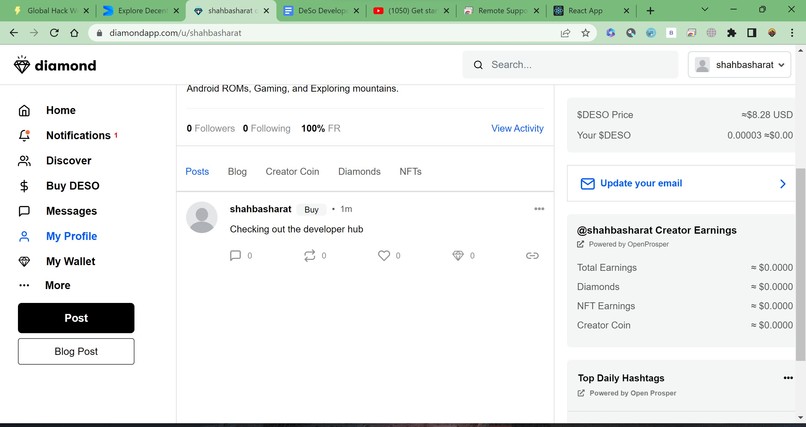Open My Wallet in sidebar
The width and height of the screenshot is (806, 427).
(57, 261)
